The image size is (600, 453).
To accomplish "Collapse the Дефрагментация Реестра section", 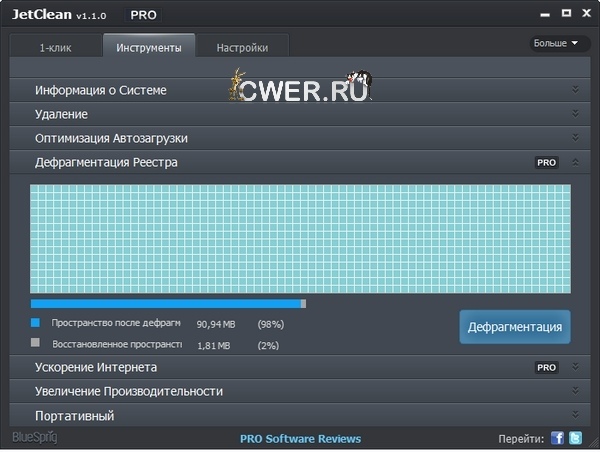I will [x=575, y=162].
